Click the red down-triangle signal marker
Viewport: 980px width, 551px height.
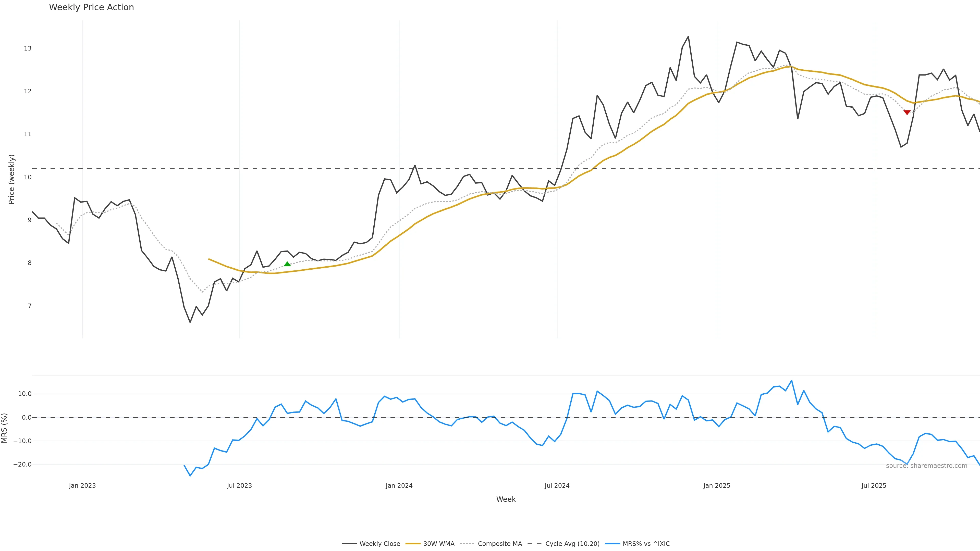pyautogui.click(x=907, y=112)
